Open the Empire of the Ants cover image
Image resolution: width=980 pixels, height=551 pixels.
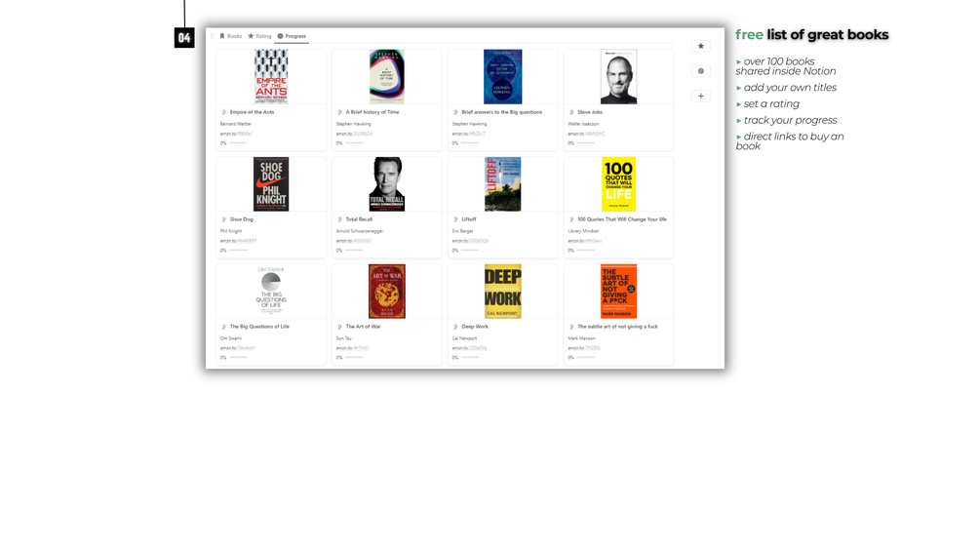271,77
